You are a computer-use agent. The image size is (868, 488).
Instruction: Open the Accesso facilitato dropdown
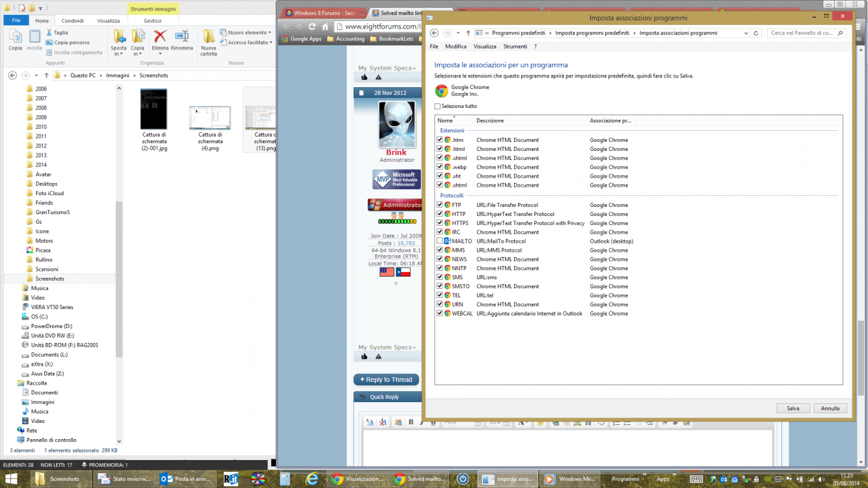(x=245, y=42)
